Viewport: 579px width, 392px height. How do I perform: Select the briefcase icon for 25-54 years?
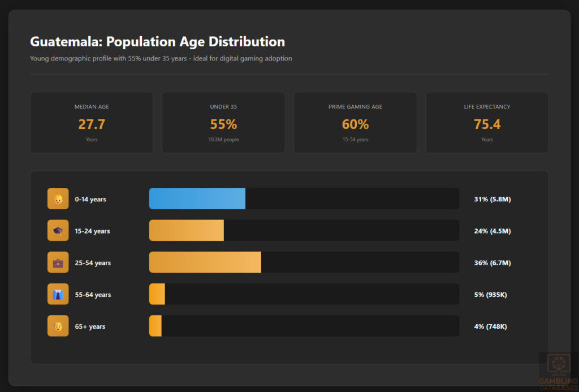(x=58, y=262)
